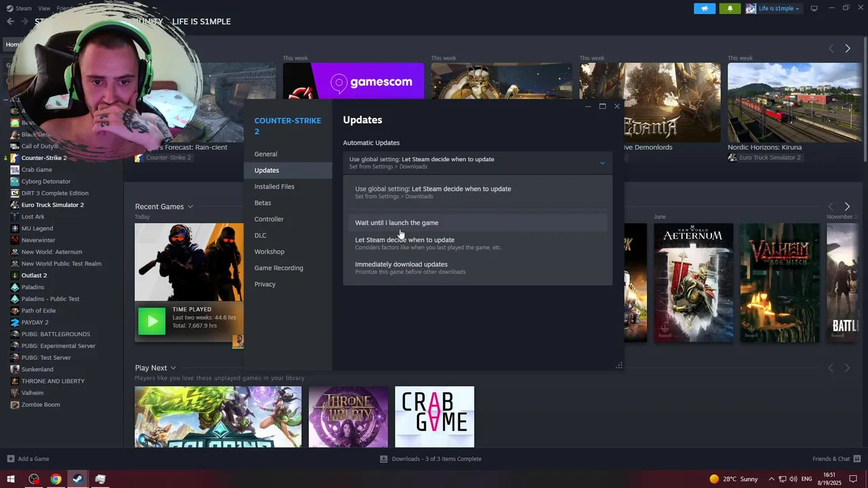The width and height of the screenshot is (868, 488).
Task: Click New World: Aeternum icon in library
Action: tap(15, 252)
